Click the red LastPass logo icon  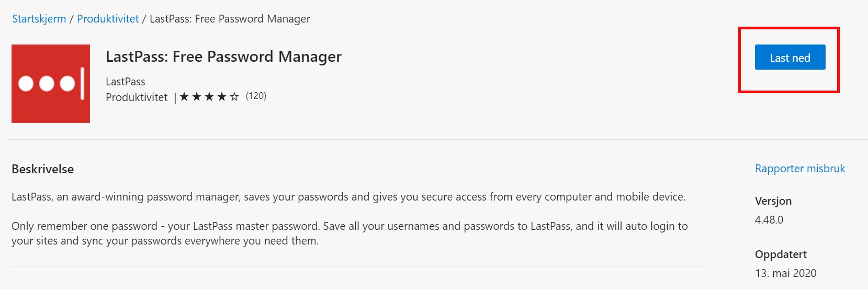coord(51,84)
